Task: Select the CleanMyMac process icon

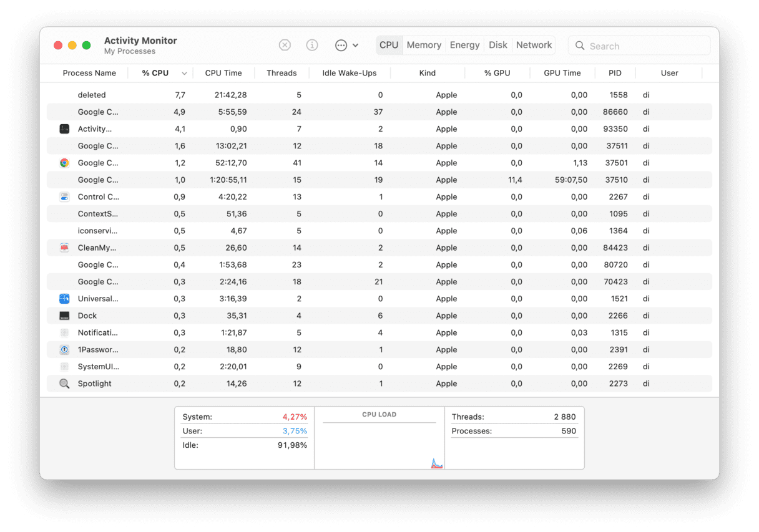Action: 64,248
